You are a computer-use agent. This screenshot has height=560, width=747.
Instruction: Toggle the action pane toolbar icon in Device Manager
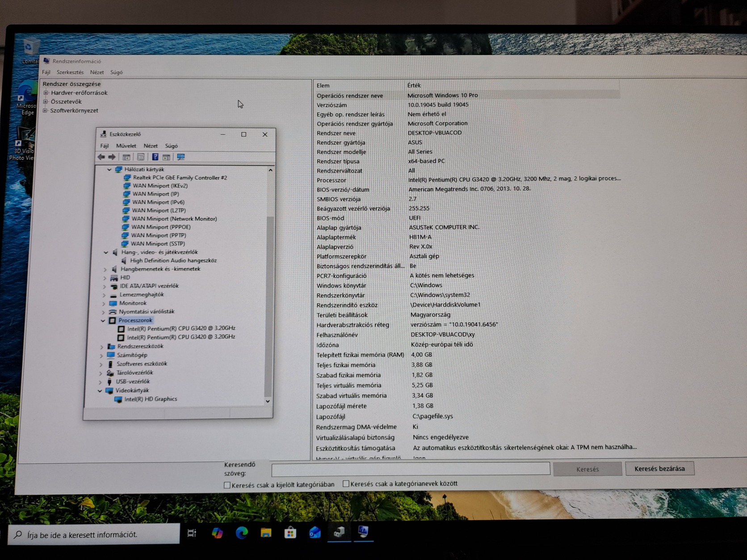pos(166,157)
